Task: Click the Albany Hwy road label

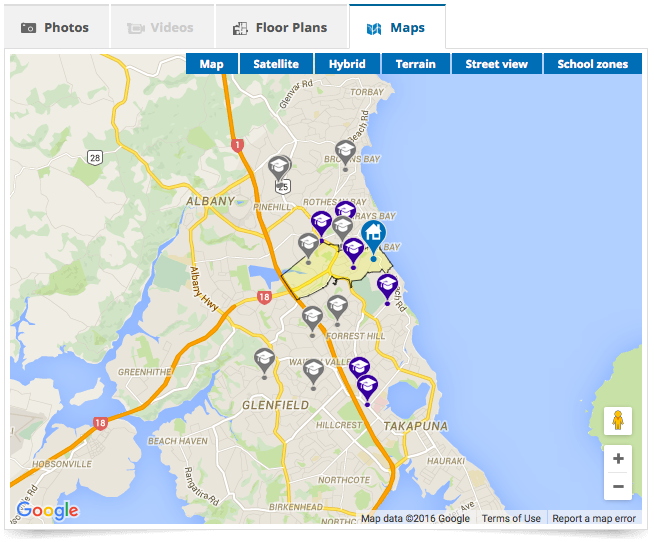Action: click(204, 290)
